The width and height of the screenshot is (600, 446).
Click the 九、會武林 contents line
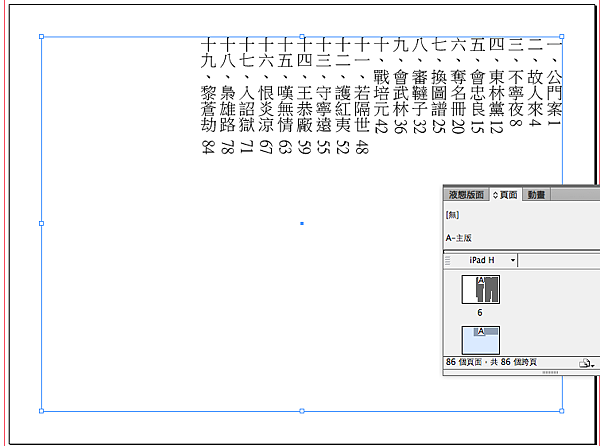pos(401,86)
